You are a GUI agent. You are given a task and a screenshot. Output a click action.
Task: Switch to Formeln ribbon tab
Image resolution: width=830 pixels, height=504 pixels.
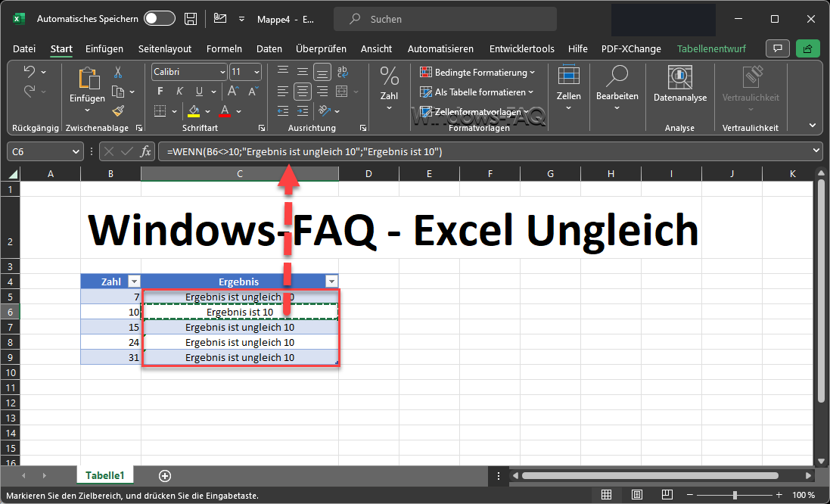[224, 48]
